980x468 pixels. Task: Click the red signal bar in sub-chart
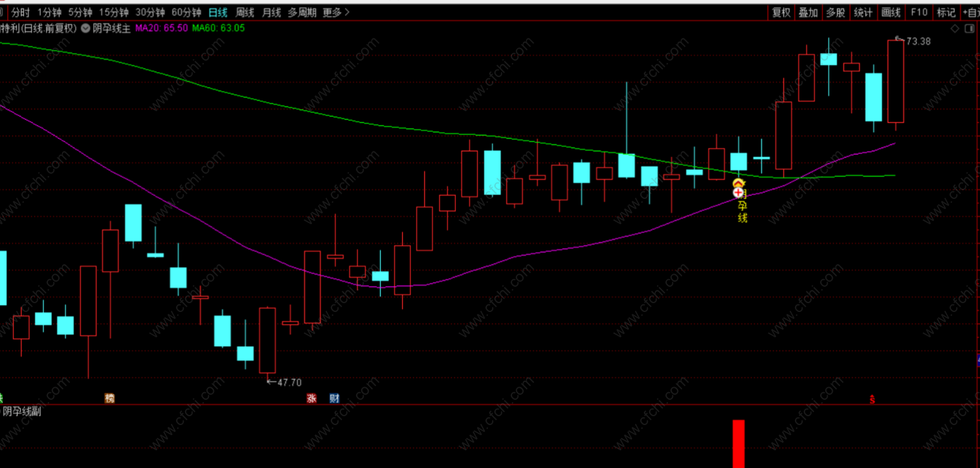pos(739,444)
